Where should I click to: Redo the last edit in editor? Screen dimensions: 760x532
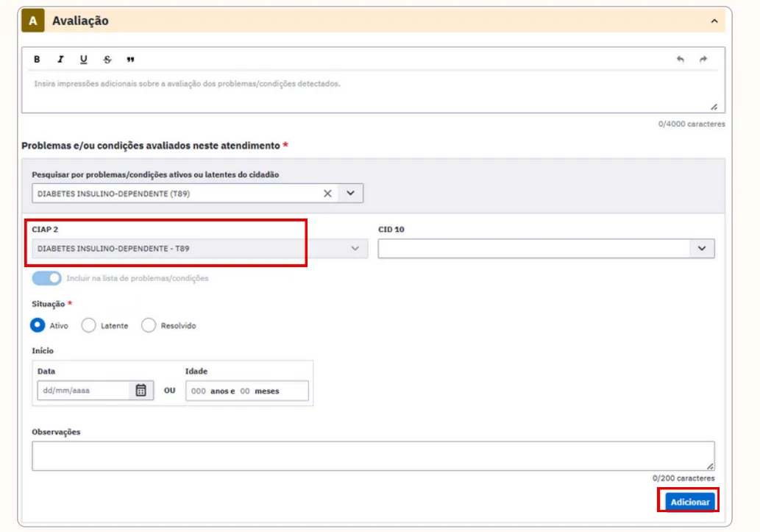click(703, 59)
